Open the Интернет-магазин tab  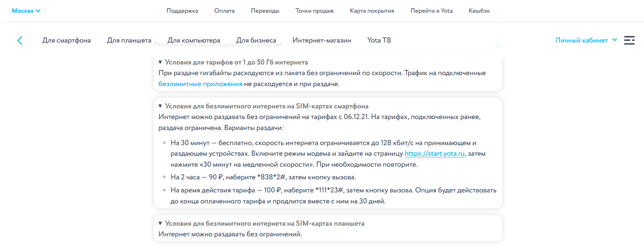[322, 40]
